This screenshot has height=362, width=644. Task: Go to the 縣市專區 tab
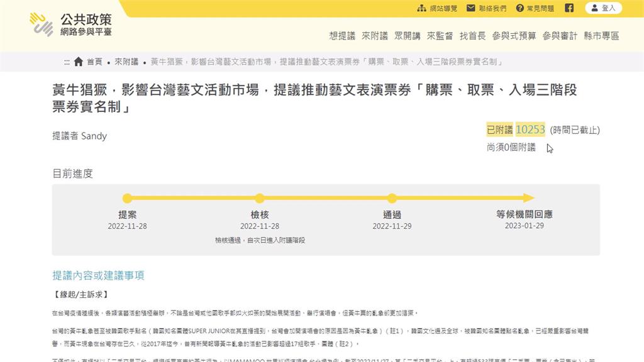pyautogui.click(x=602, y=36)
